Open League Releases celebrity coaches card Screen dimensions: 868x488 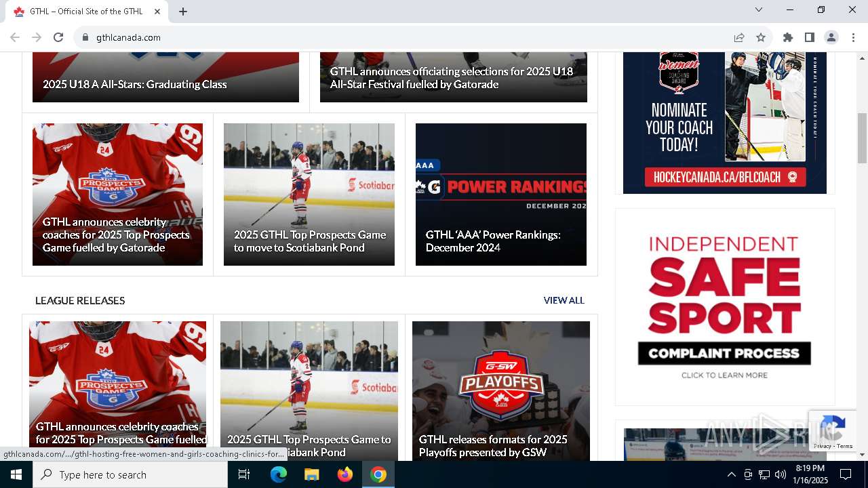click(117, 391)
